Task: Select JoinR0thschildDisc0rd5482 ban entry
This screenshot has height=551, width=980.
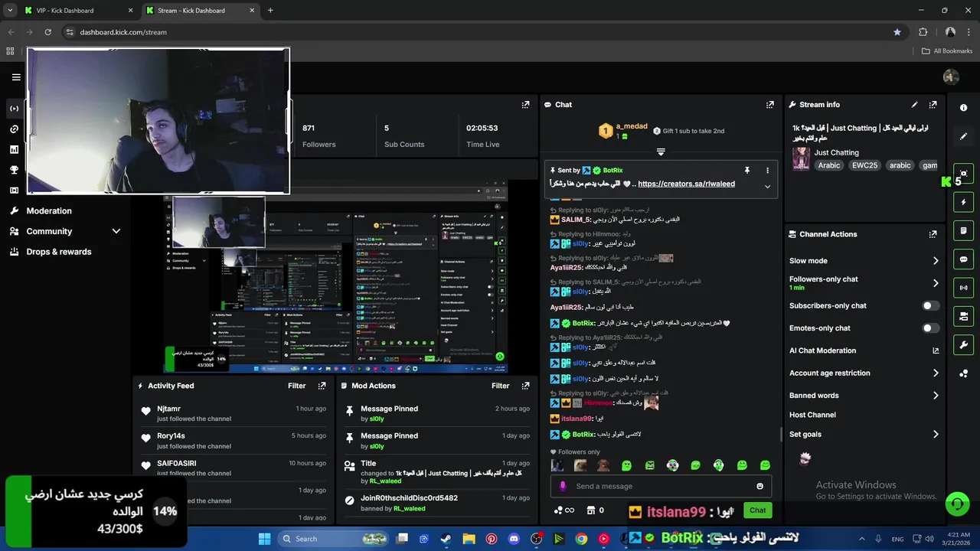Action: click(x=438, y=503)
